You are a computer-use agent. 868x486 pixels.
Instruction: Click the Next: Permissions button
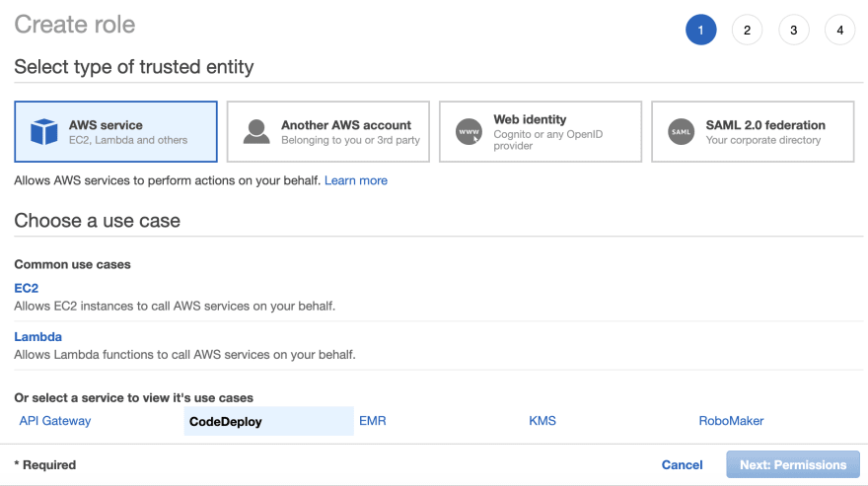pyautogui.click(x=793, y=465)
